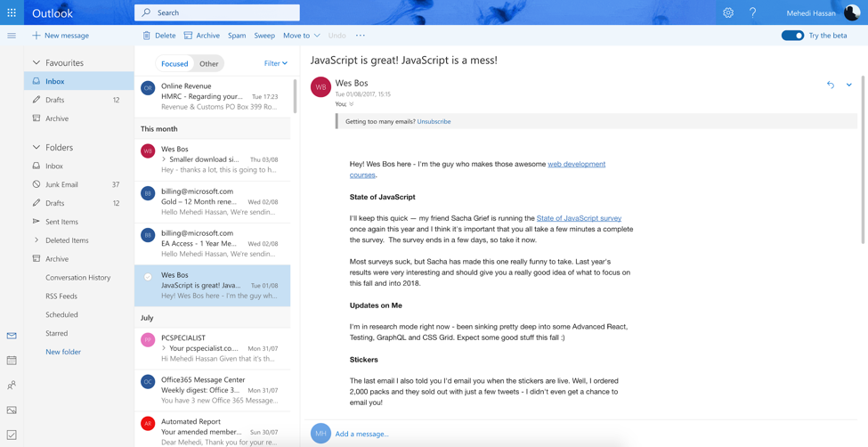868x447 pixels.
Task: Click the New message button
Action: tap(61, 36)
